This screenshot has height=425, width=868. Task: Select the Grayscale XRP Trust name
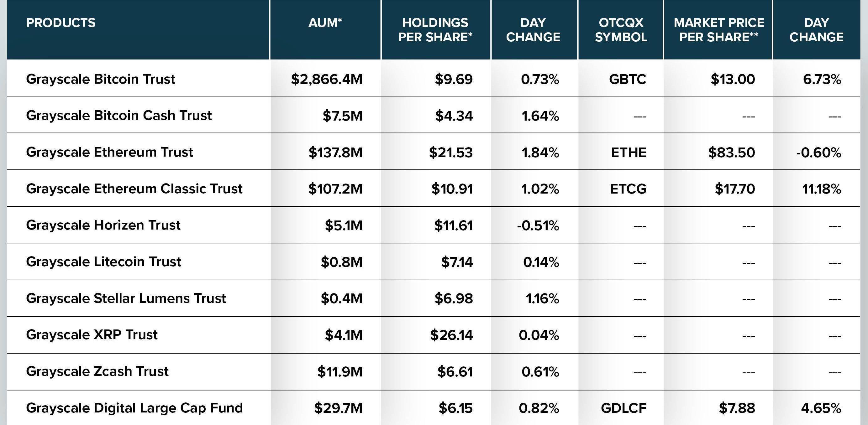(92, 335)
